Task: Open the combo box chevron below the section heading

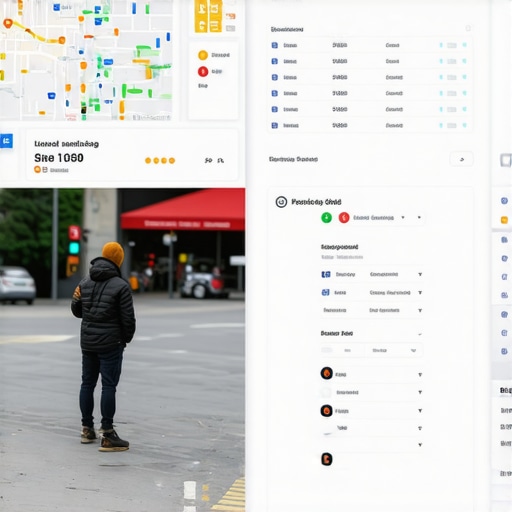Action: pos(413,350)
